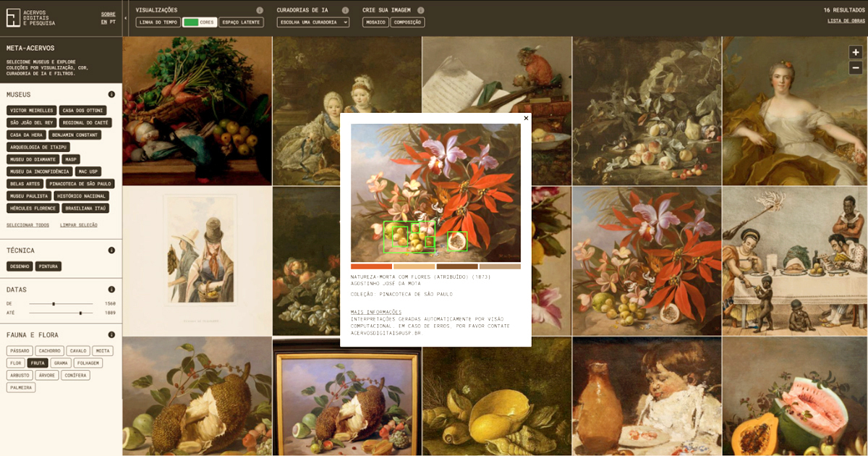Click the Até date slider handle
The image size is (868, 456).
click(x=80, y=313)
